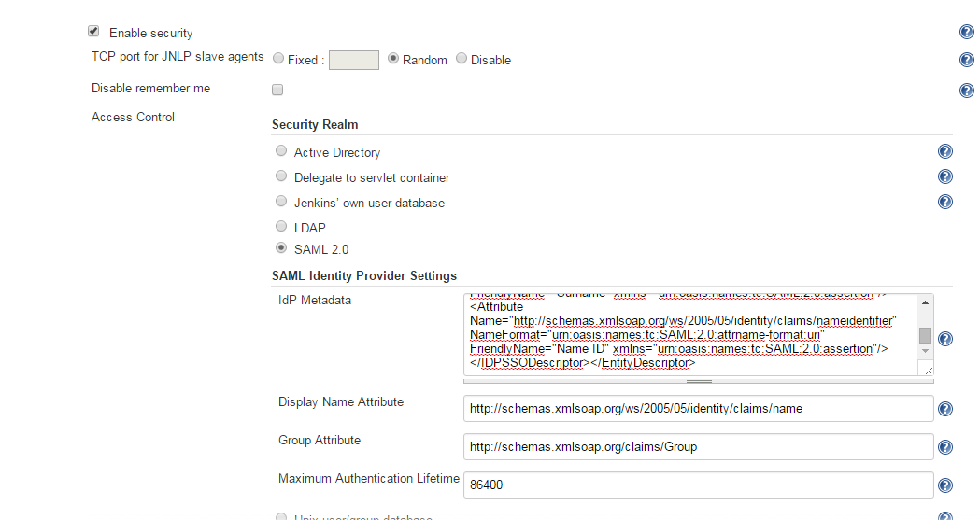Open help icon for IdP Metadata
980x520 pixels.
pyautogui.click(x=945, y=339)
